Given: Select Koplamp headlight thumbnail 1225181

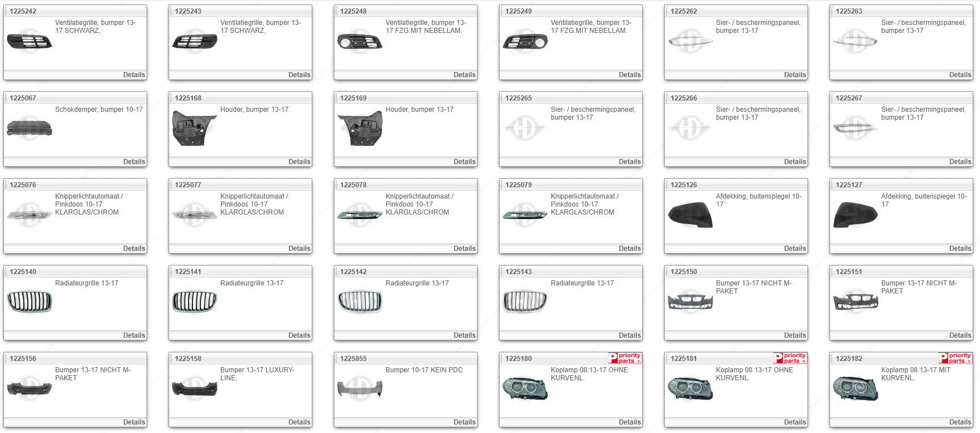Looking at the screenshot, I should [690, 389].
